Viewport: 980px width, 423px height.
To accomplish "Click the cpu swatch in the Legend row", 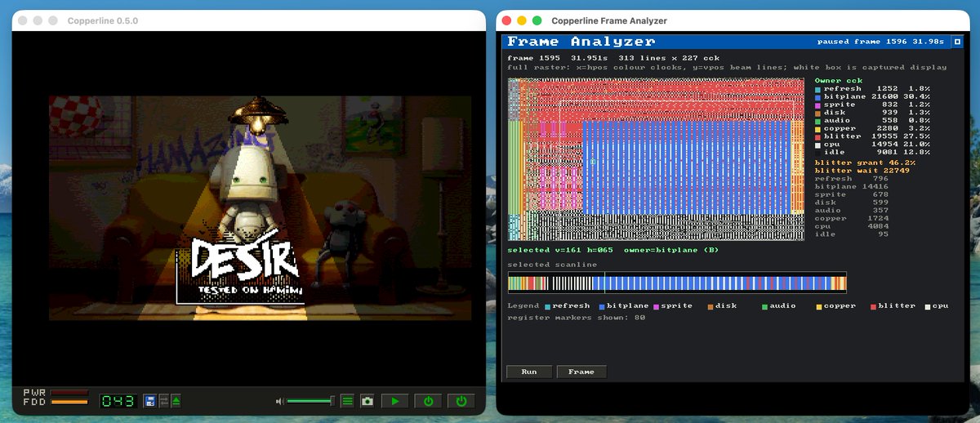I will [928, 306].
